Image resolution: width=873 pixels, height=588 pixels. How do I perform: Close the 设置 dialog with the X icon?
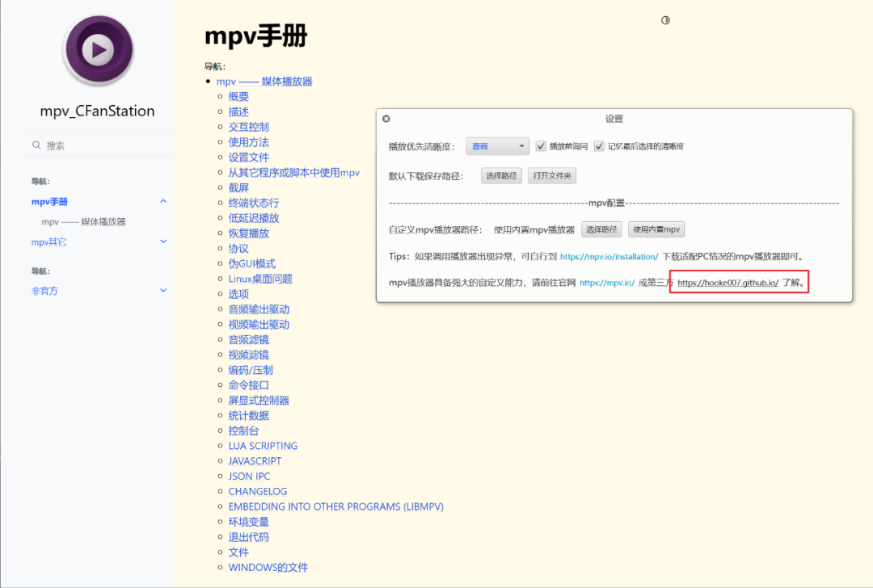[386, 119]
